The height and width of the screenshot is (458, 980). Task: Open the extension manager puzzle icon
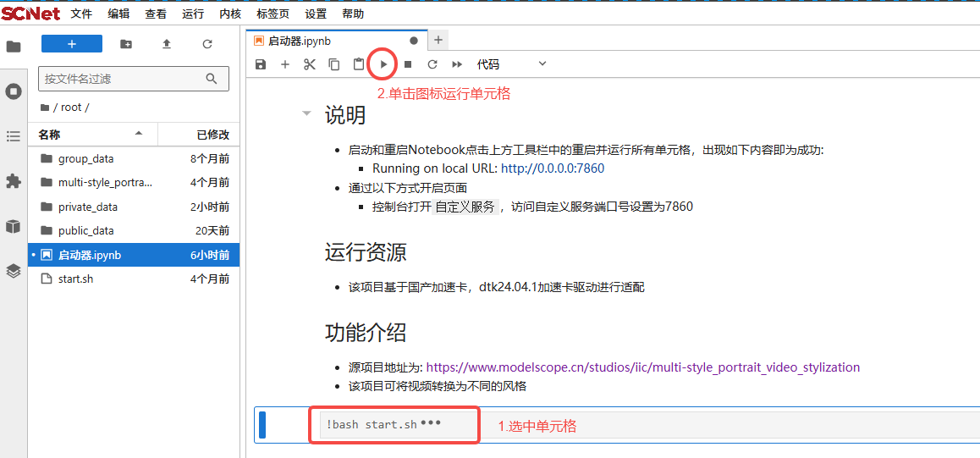(x=14, y=181)
